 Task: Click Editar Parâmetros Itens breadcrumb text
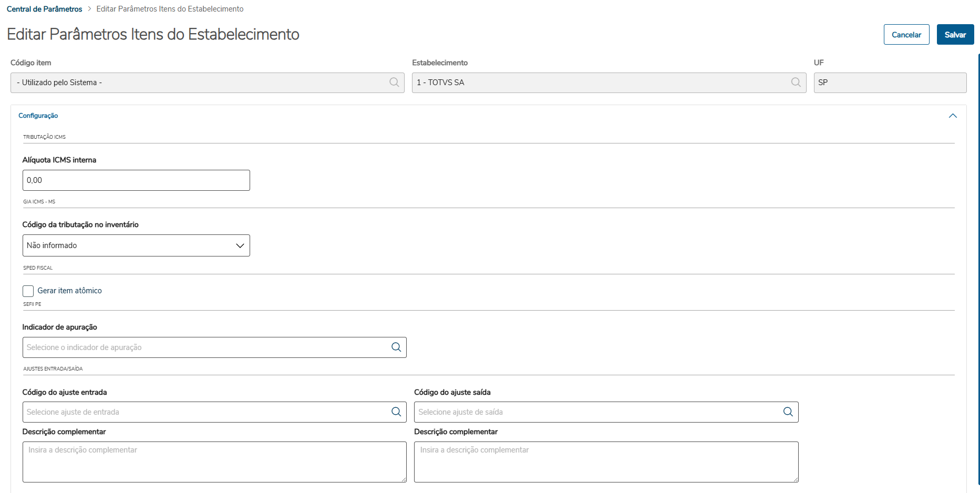point(170,9)
